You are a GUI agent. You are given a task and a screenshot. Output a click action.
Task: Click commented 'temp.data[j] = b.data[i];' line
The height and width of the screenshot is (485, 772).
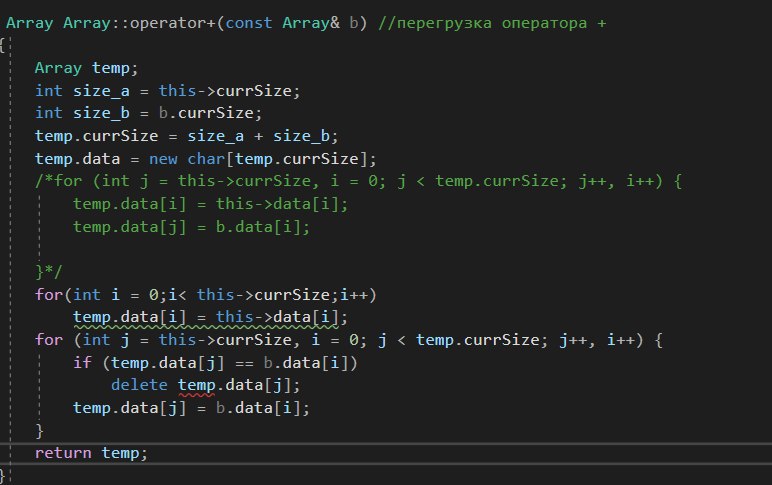click(192, 227)
